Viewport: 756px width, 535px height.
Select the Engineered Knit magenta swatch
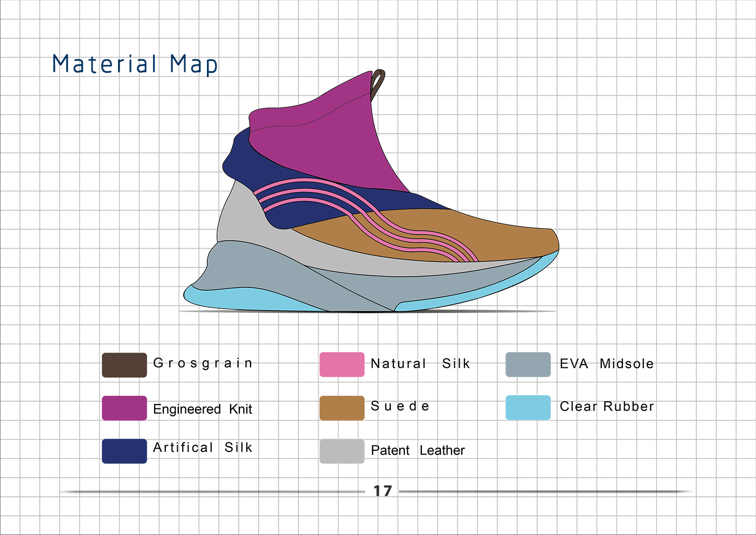point(124,408)
